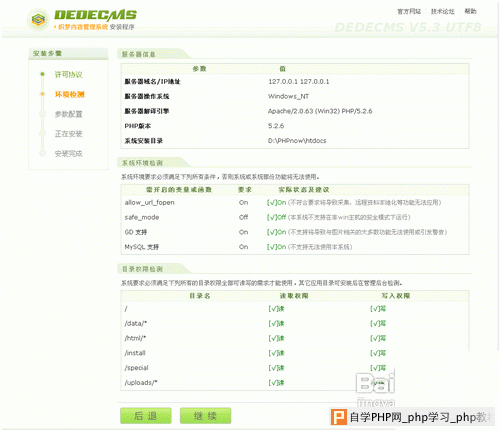Click the write status for the / directory

pyautogui.click(x=378, y=309)
